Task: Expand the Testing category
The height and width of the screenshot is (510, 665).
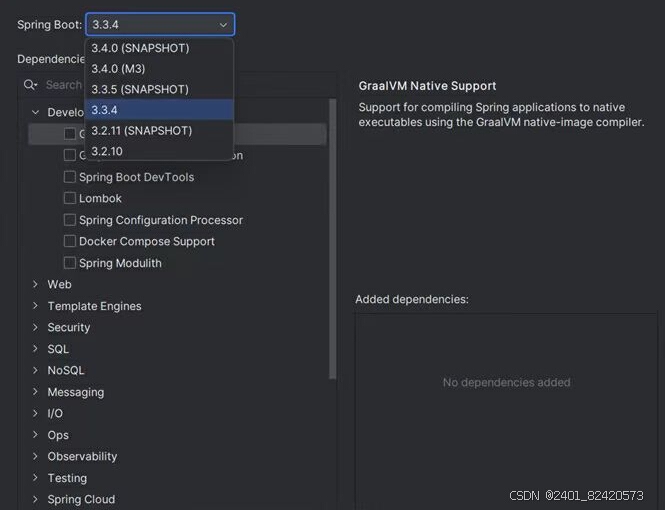Action: 36,478
